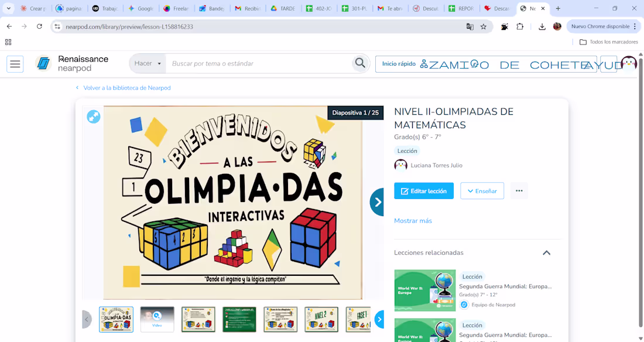Open a new browser tab
The width and height of the screenshot is (644, 342).
click(558, 8)
